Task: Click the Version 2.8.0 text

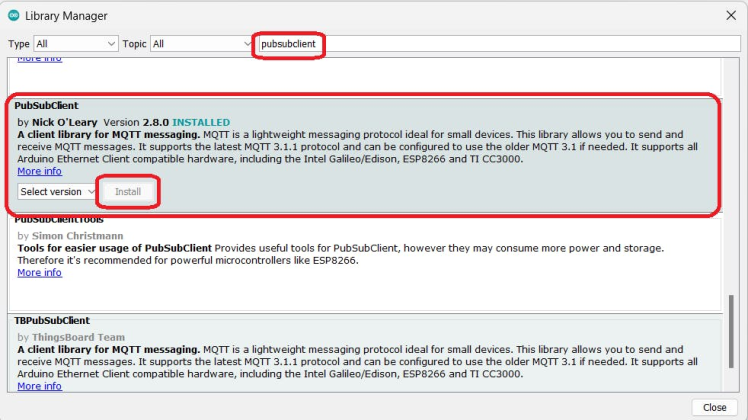Action: (136, 123)
